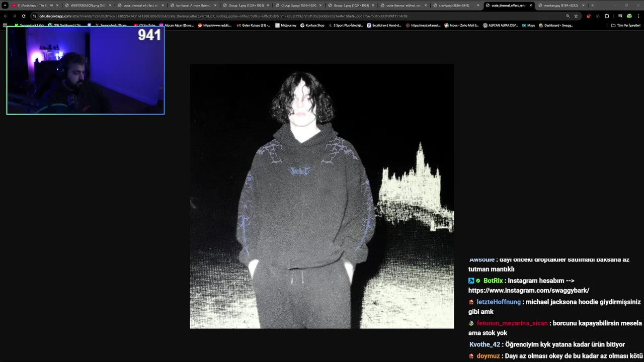Open the Swaggybark Kick bookmark

(29, 25)
